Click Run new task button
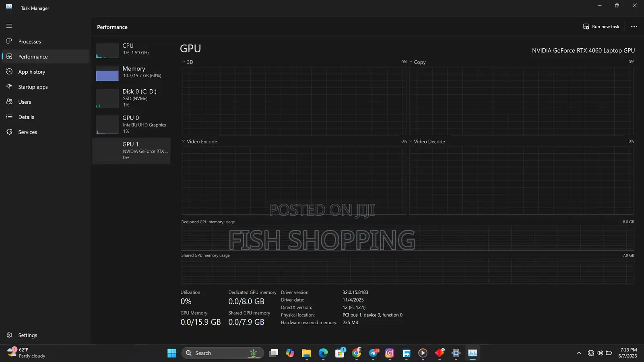The width and height of the screenshot is (644, 362). click(x=601, y=27)
